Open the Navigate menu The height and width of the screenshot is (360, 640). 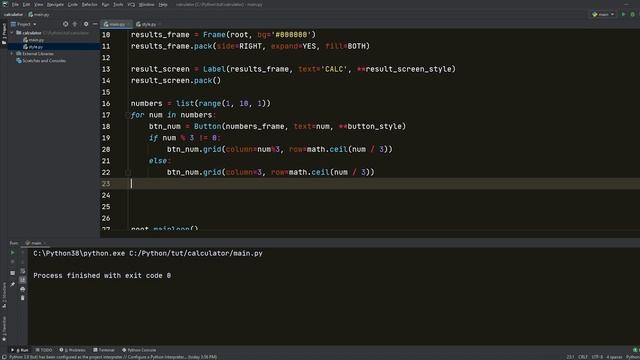(x=55, y=4)
